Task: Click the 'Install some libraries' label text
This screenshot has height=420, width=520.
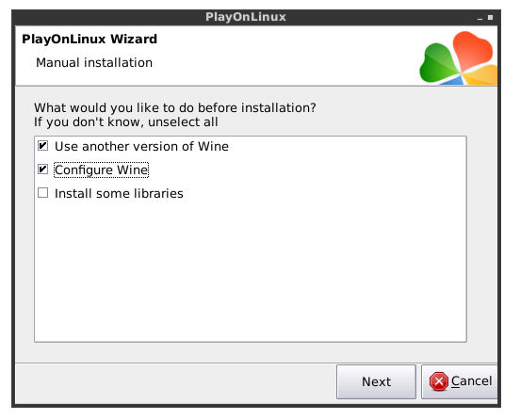Action: pyautogui.click(x=119, y=193)
